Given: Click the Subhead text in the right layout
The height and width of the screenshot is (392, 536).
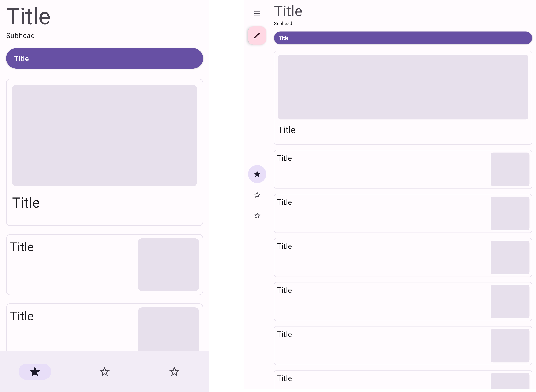Looking at the screenshot, I should [283, 24].
